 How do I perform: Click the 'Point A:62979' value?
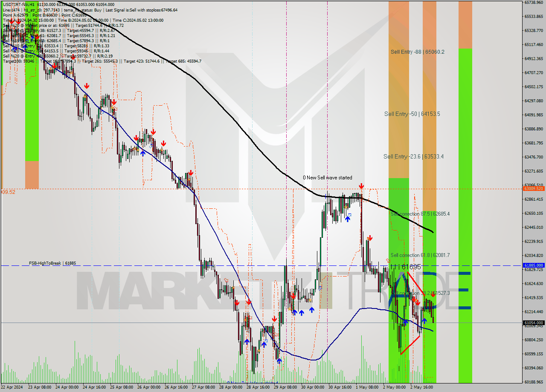point(16,15)
